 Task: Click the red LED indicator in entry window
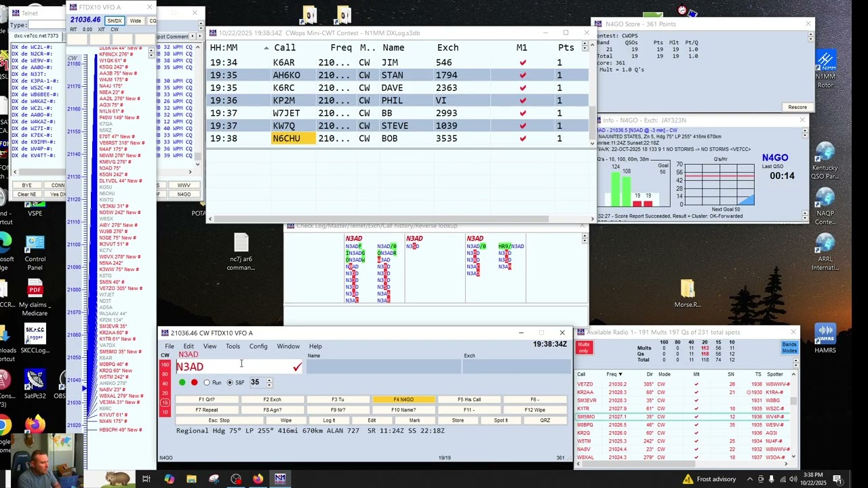tap(194, 382)
